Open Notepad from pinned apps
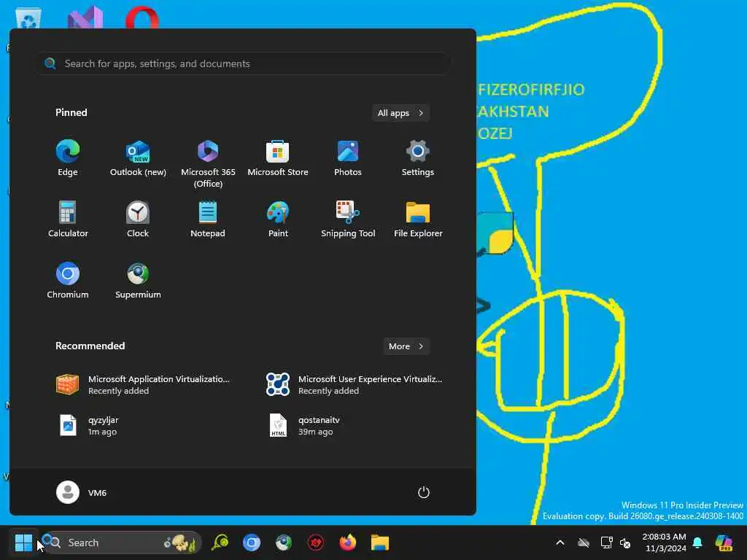 coord(208,219)
